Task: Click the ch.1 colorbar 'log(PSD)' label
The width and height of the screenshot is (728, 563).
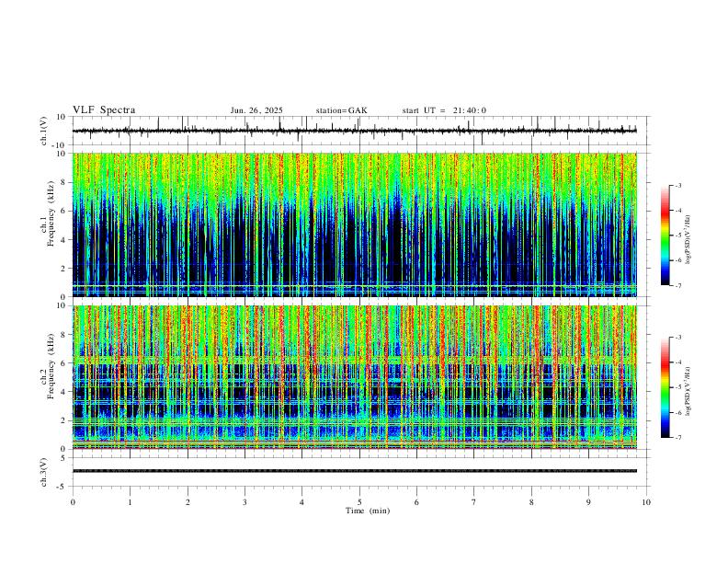Action: pos(688,239)
